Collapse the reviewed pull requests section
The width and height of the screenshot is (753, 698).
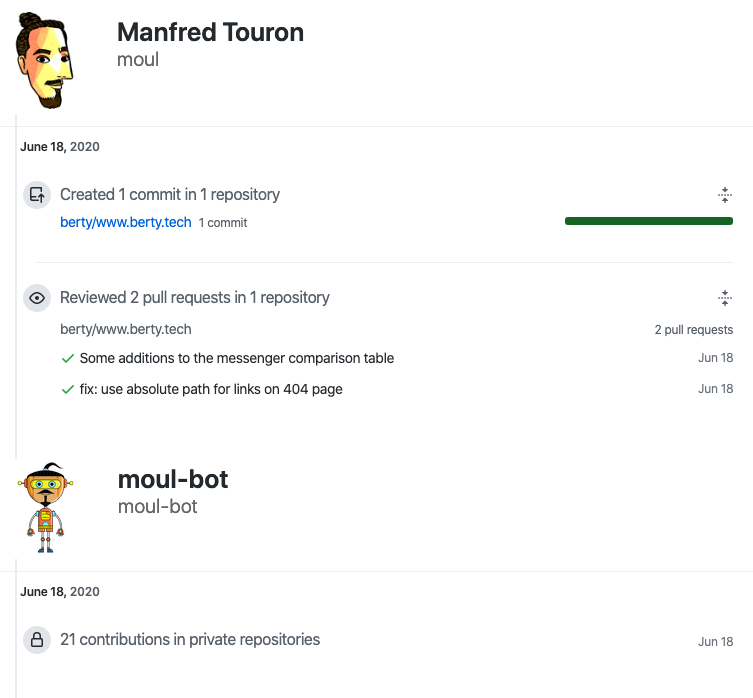(725, 298)
